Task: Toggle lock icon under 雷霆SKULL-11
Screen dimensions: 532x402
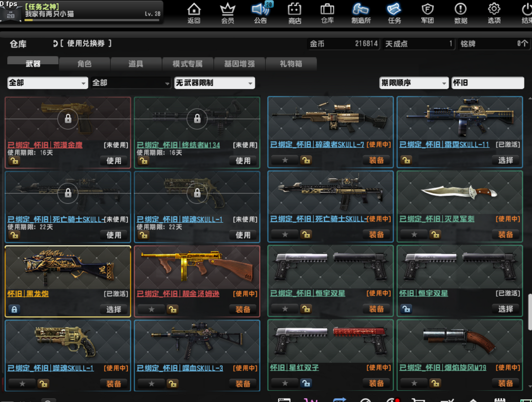Action: click(406, 160)
